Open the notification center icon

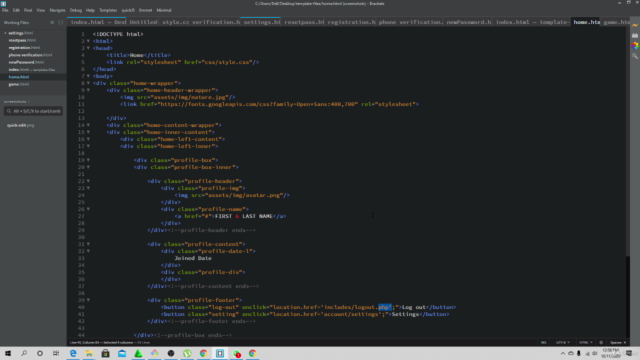[x=629, y=353]
